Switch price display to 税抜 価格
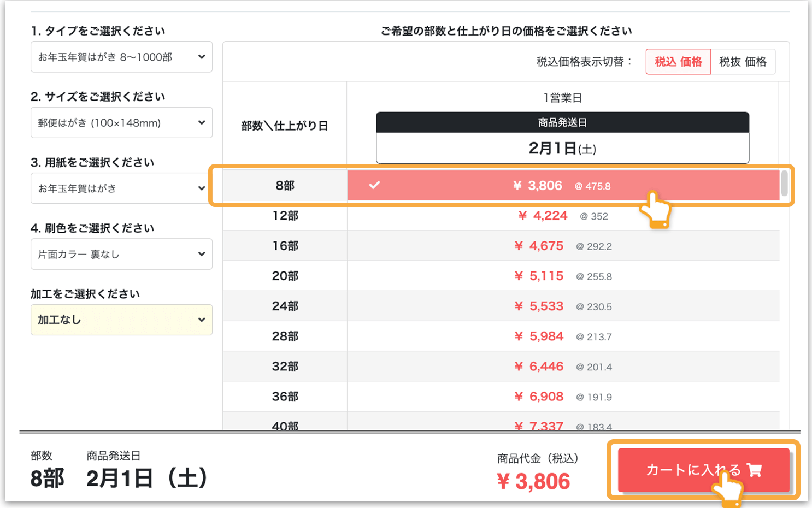 743,62
